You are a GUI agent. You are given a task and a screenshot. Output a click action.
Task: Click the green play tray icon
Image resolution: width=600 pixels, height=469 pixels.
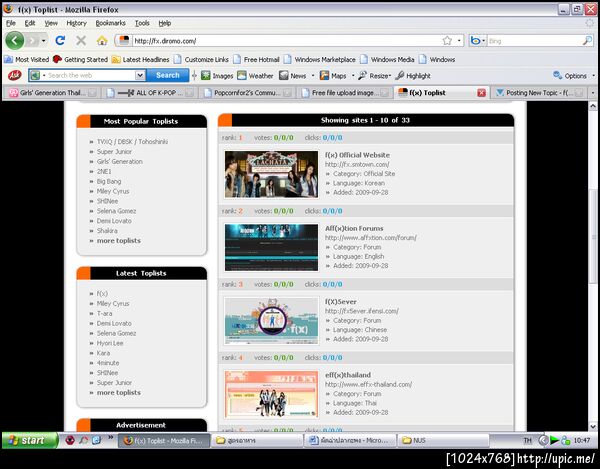tap(554, 441)
